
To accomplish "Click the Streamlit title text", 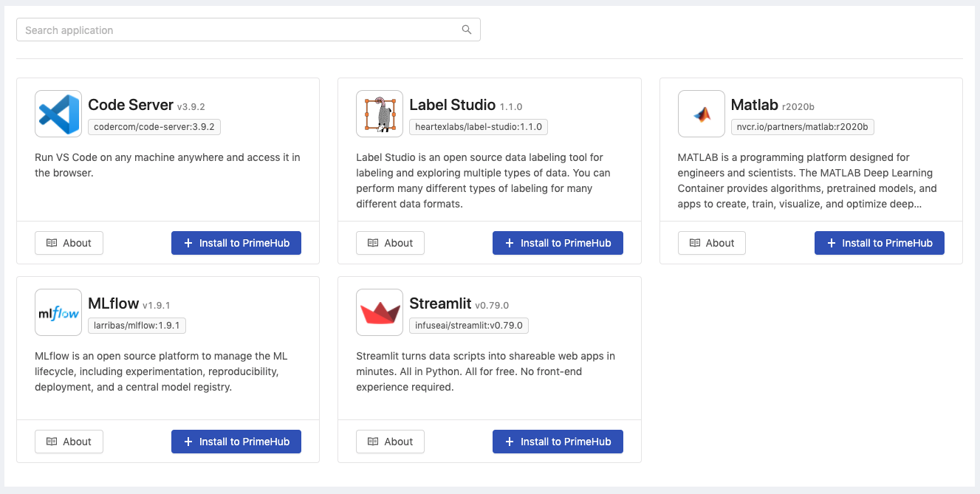I will click(x=440, y=303).
